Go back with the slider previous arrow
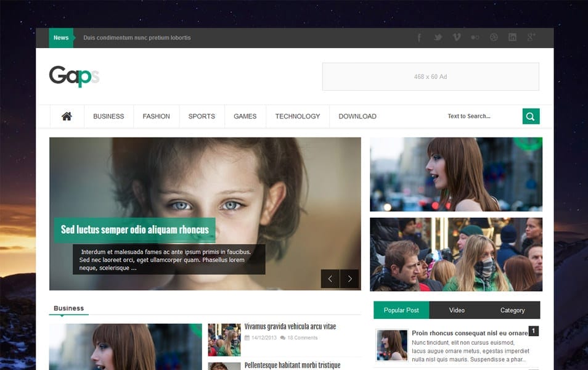588x370 pixels. 330,279
